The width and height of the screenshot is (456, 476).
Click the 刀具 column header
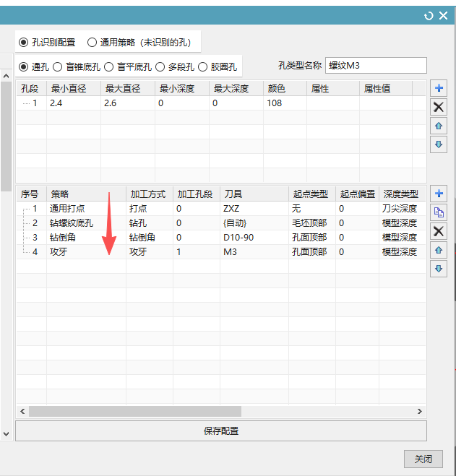click(254, 194)
